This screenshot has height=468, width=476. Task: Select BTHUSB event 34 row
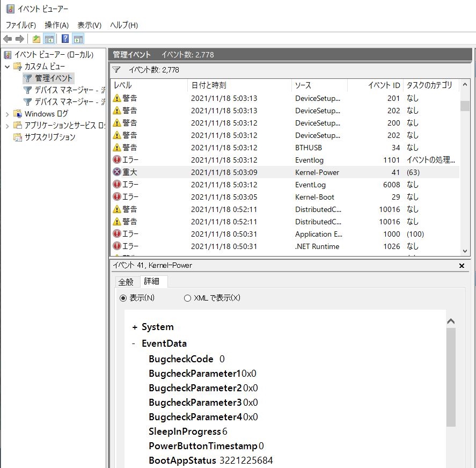tap(285, 148)
